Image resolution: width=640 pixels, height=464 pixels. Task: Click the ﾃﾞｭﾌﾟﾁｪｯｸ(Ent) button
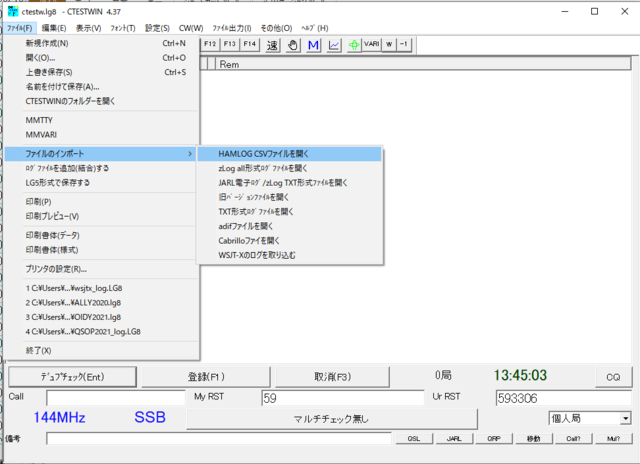pos(72,377)
